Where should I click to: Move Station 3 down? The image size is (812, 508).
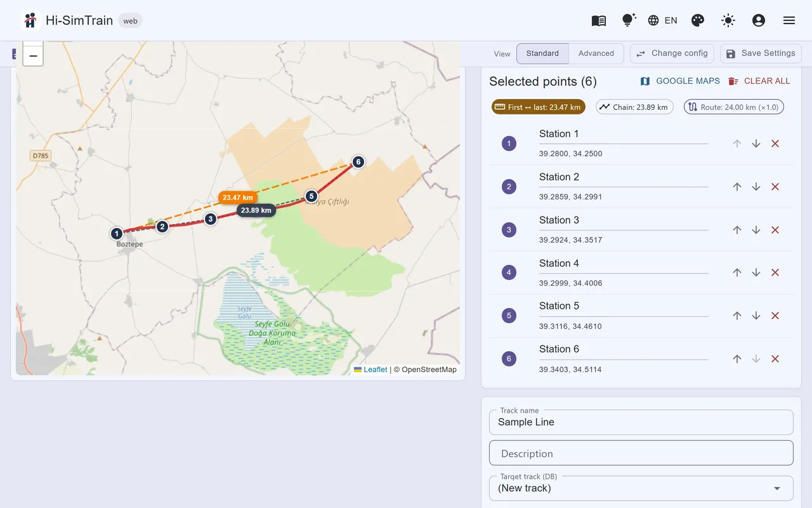coord(756,230)
